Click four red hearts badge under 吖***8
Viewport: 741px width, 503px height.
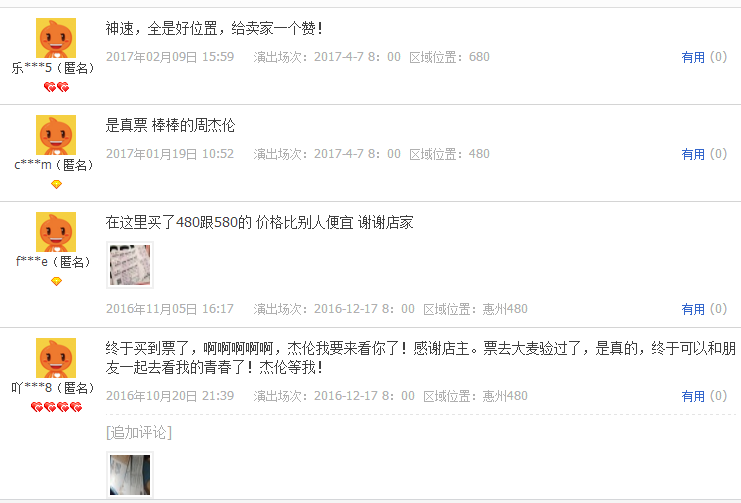coord(56,407)
